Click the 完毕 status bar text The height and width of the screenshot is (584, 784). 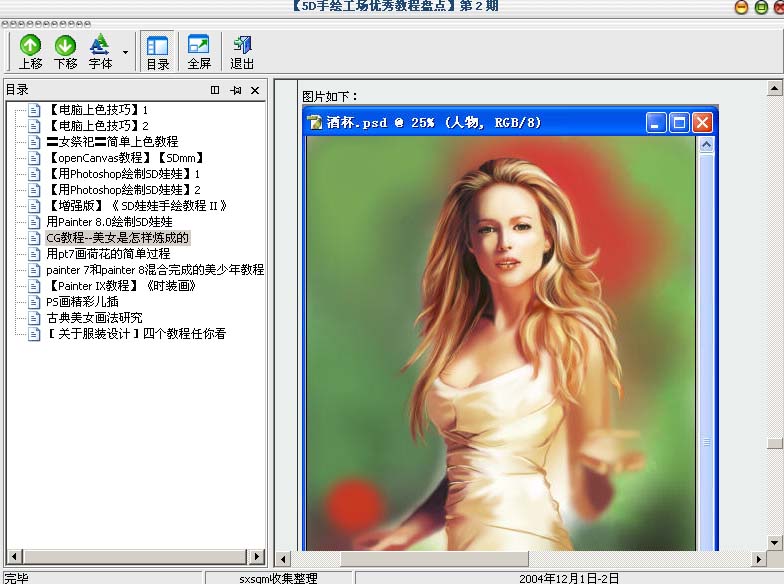click(x=16, y=578)
